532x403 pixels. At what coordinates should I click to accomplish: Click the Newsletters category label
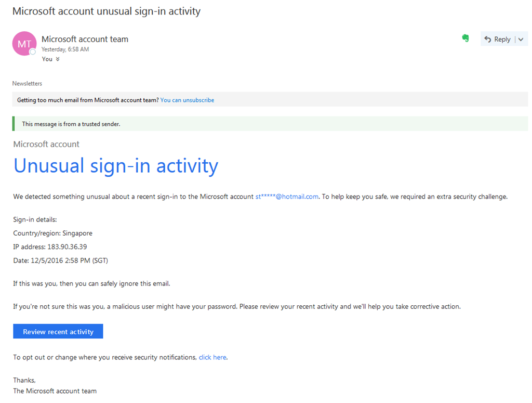pyautogui.click(x=27, y=83)
